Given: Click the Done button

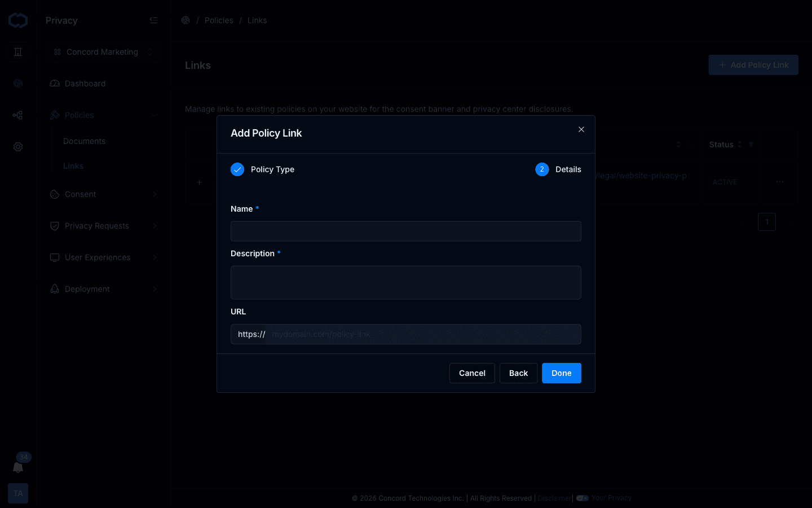Looking at the screenshot, I should [561, 373].
